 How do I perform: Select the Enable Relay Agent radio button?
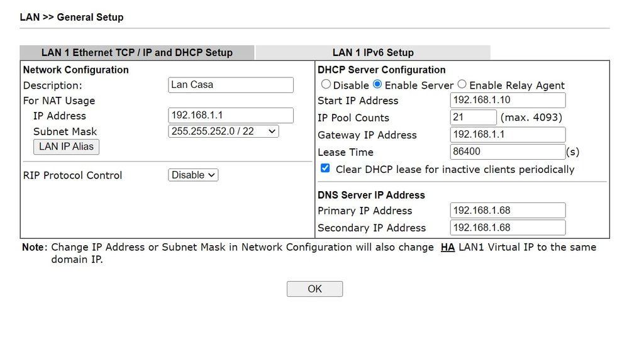(462, 84)
